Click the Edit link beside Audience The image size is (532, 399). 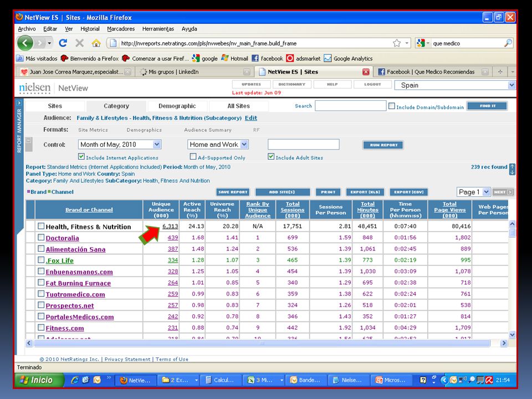[250, 117]
